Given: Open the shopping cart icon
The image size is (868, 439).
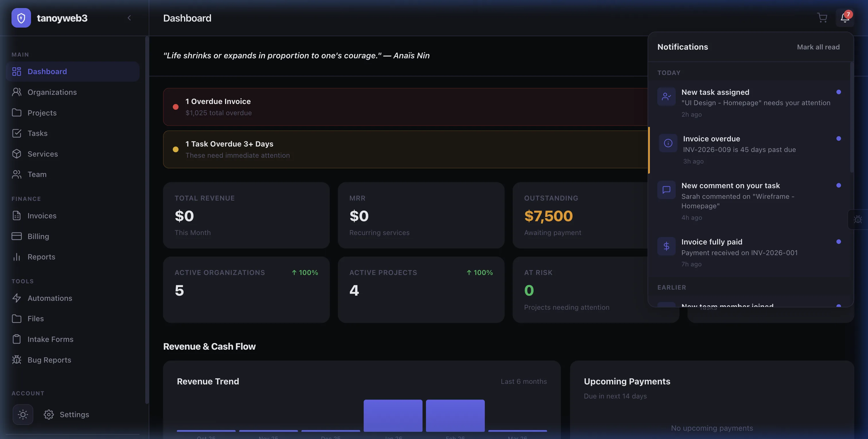Looking at the screenshot, I should (822, 18).
